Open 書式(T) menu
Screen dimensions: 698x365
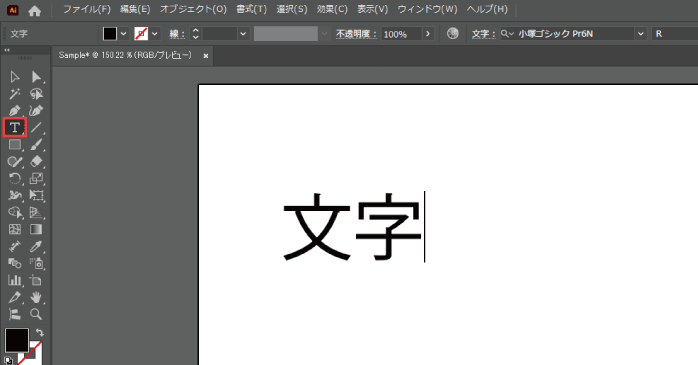[x=252, y=9]
